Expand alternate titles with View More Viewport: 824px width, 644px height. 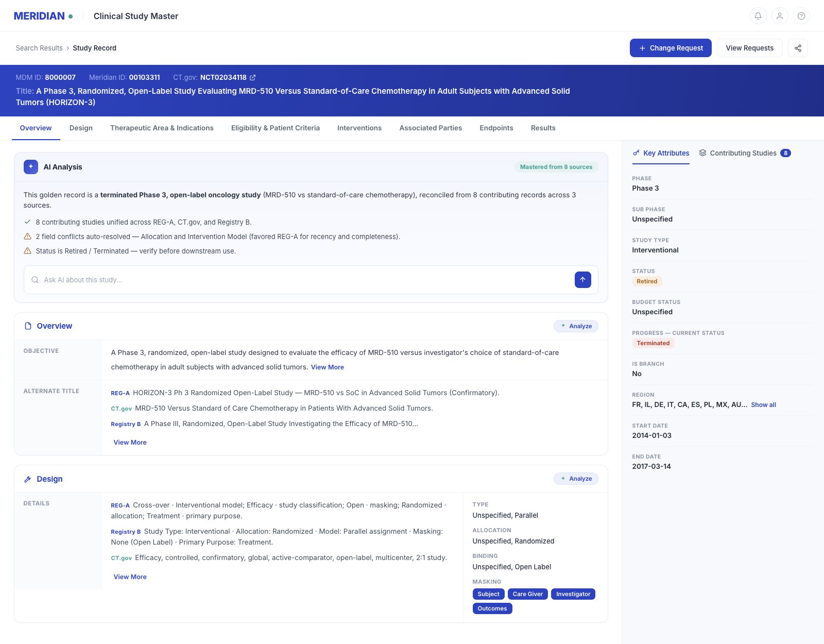(130, 443)
